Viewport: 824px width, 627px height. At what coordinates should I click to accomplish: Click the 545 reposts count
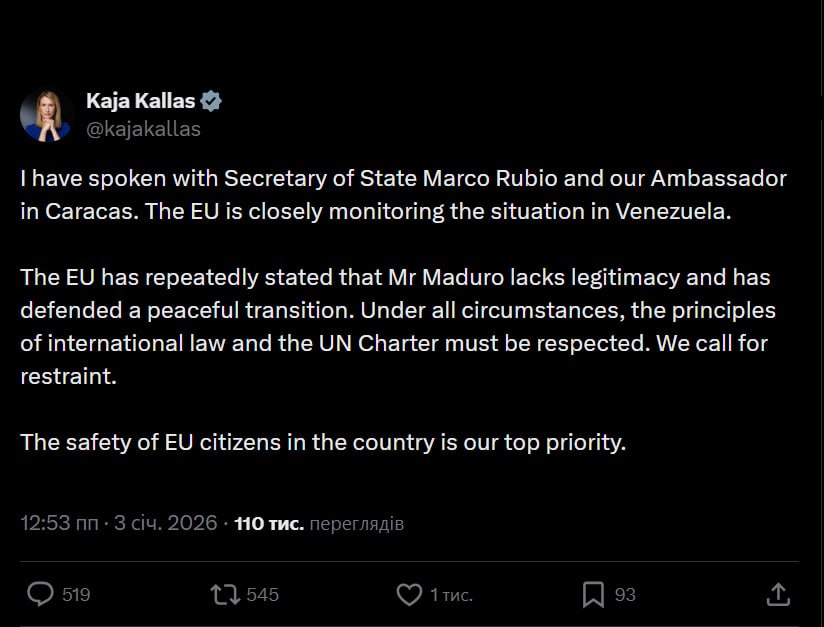coord(262,595)
